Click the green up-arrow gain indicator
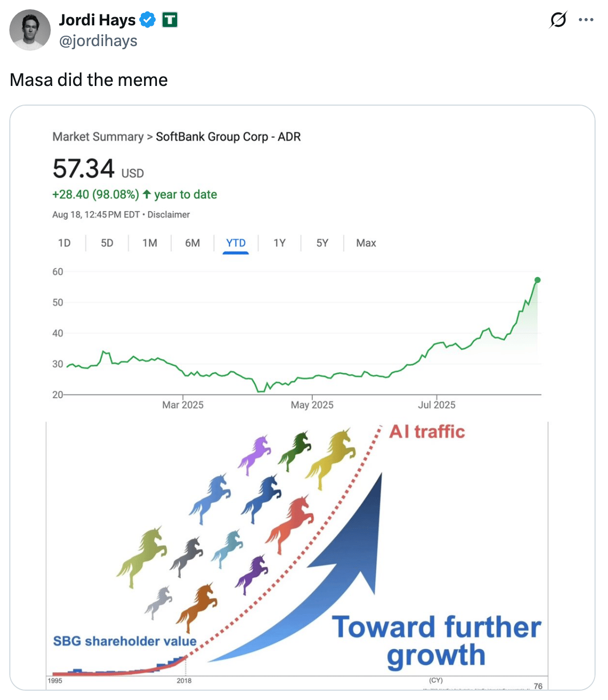608x700 pixels. pyautogui.click(x=147, y=195)
